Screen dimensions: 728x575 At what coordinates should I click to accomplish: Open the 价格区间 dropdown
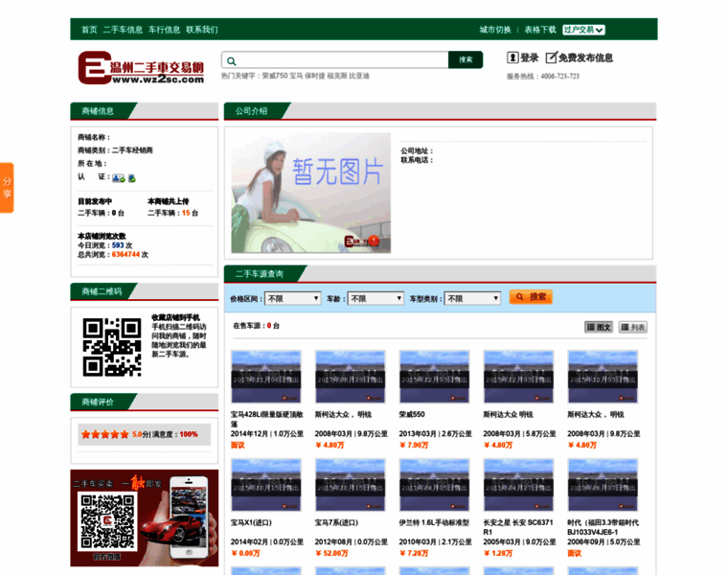coord(292,298)
